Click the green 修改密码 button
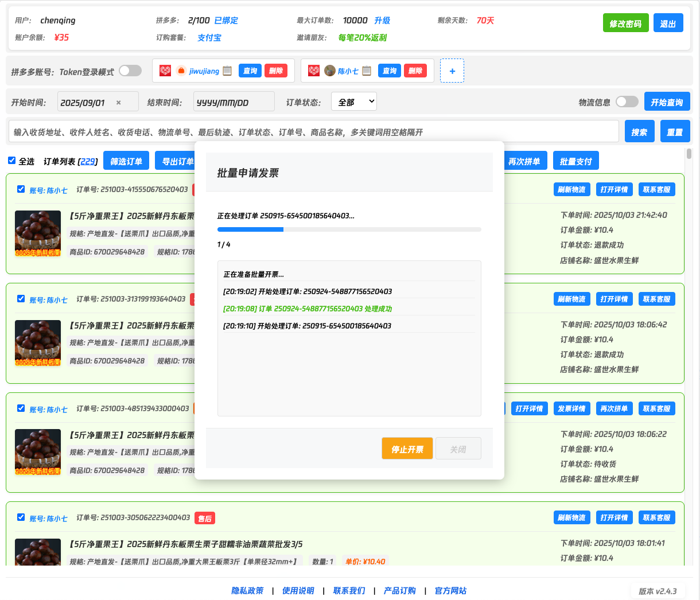700x600 pixels. (625, 23)
